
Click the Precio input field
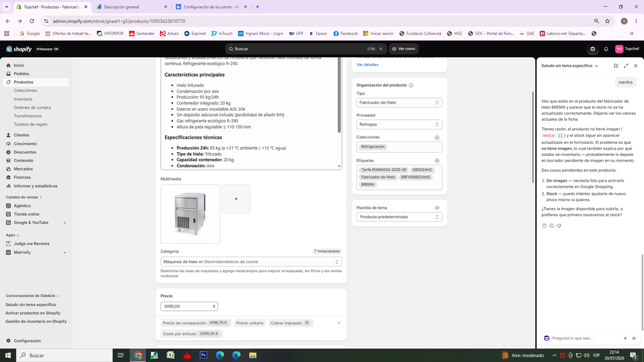point(189,306)
